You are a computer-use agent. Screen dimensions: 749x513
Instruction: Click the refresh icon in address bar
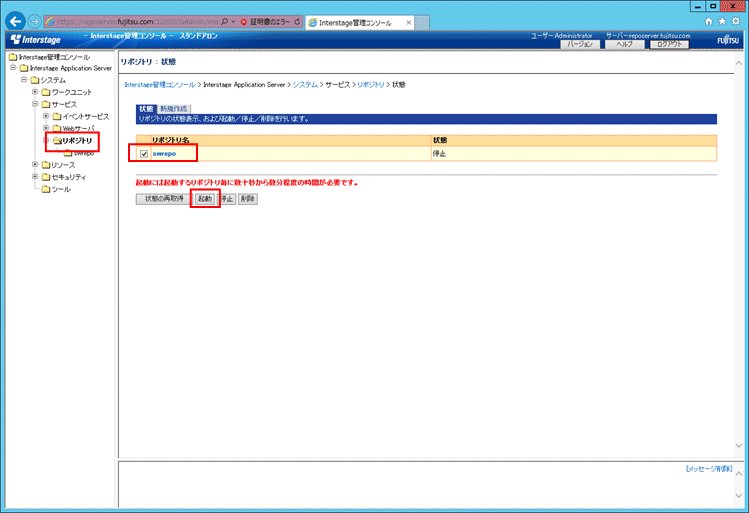[297, 22]
